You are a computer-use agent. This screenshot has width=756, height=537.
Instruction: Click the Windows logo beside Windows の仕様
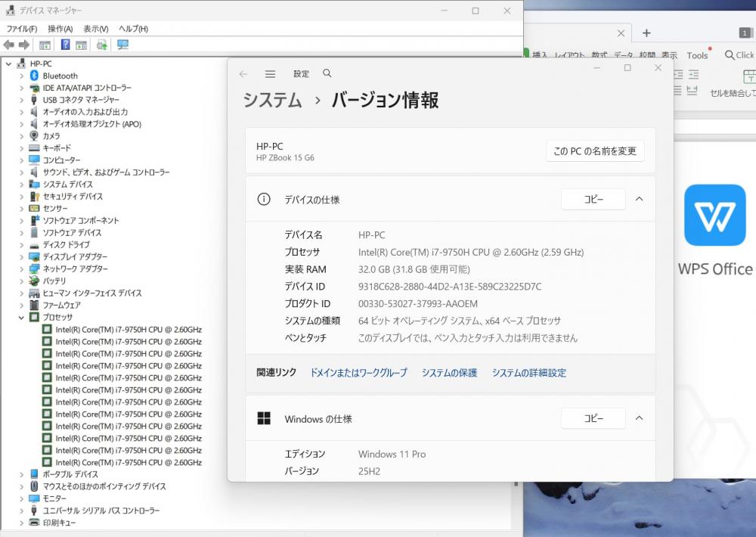pyautogui.click(x=264, y=418)
